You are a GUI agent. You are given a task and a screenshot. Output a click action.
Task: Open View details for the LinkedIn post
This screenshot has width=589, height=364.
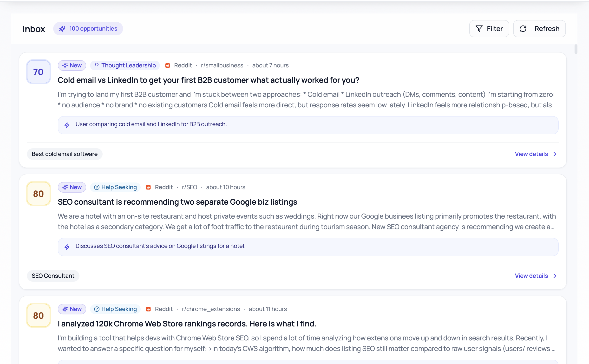point(531,154)
